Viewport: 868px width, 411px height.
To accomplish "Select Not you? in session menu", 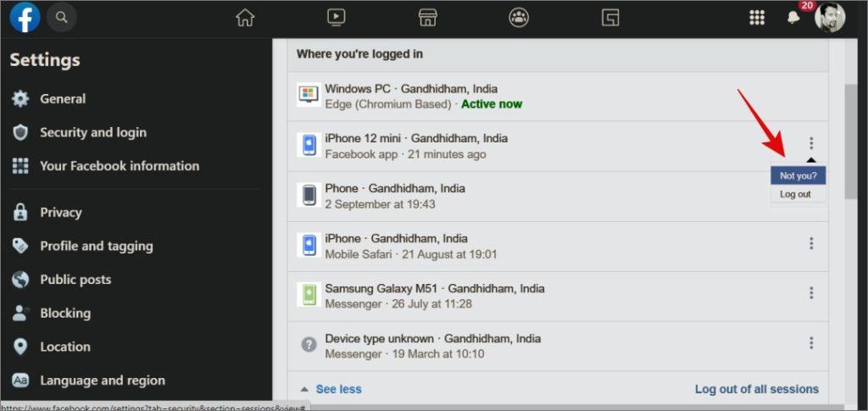I will (x=798, y=176).
